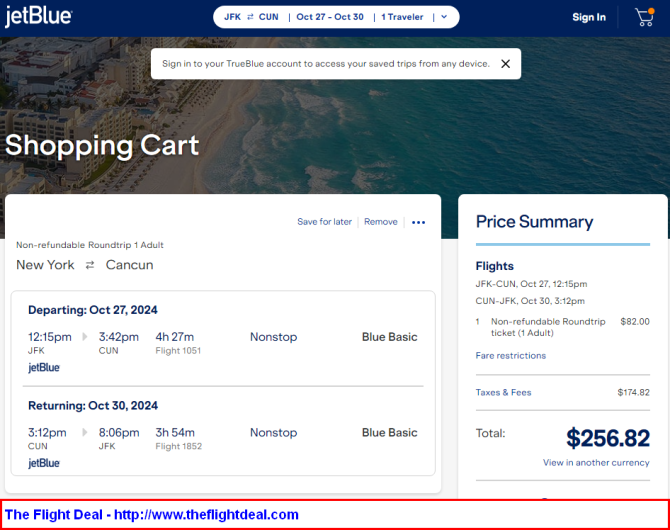Viewport: 670px width, 530px height.
Task: Click the Price Summary heading
Action: pyautogui.click(x=535, y=222)
